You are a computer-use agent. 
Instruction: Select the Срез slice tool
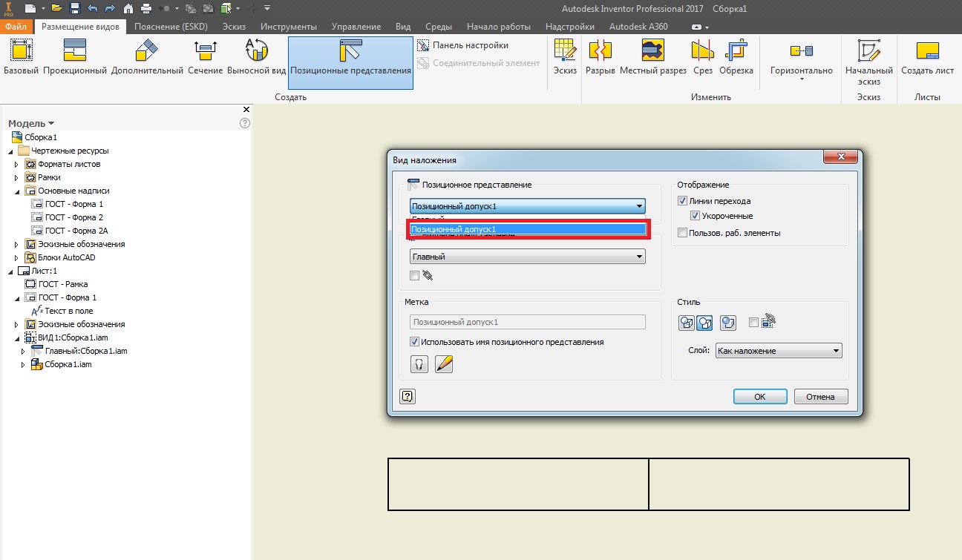pos(702,58)
